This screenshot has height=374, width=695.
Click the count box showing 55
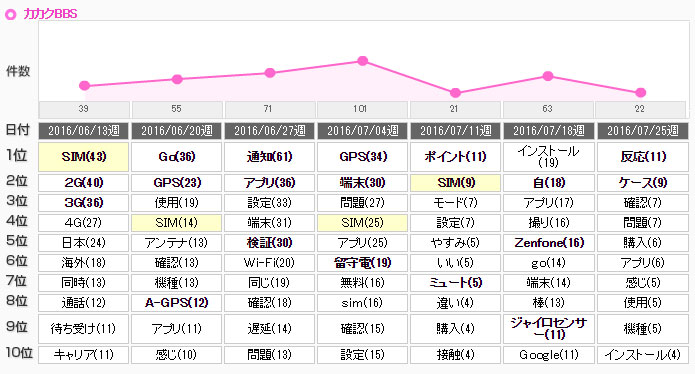pyautogui.click(x=177, y=109)
